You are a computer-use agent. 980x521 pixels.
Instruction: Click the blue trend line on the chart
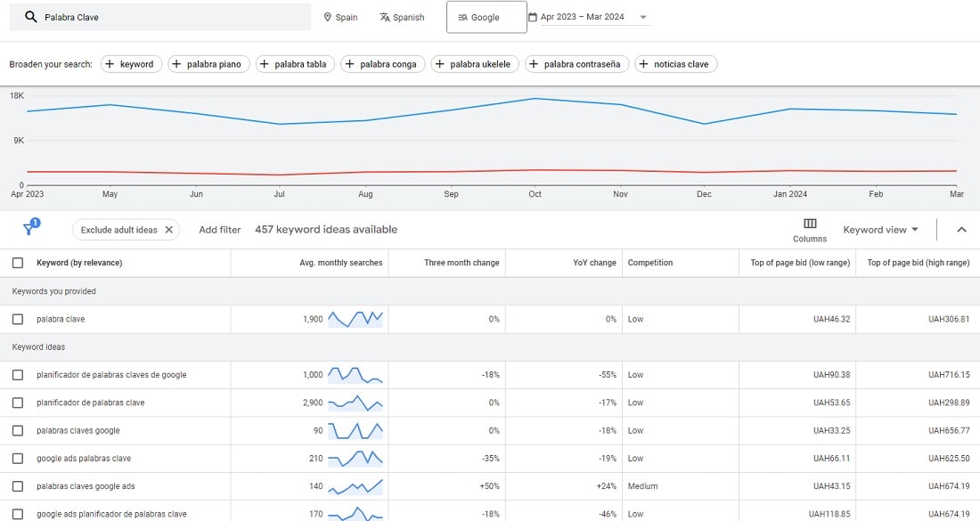point(490,110)
